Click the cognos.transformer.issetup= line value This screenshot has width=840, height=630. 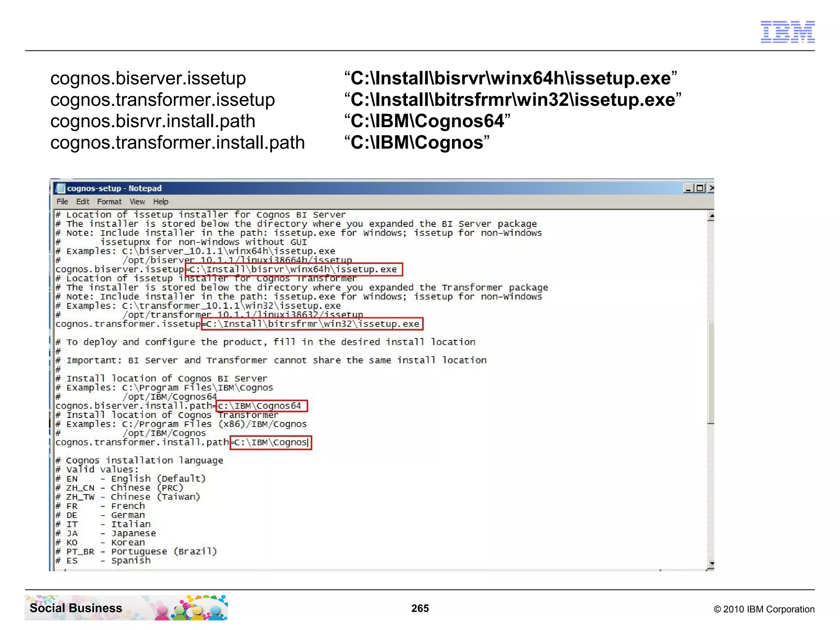pos(313,324)
